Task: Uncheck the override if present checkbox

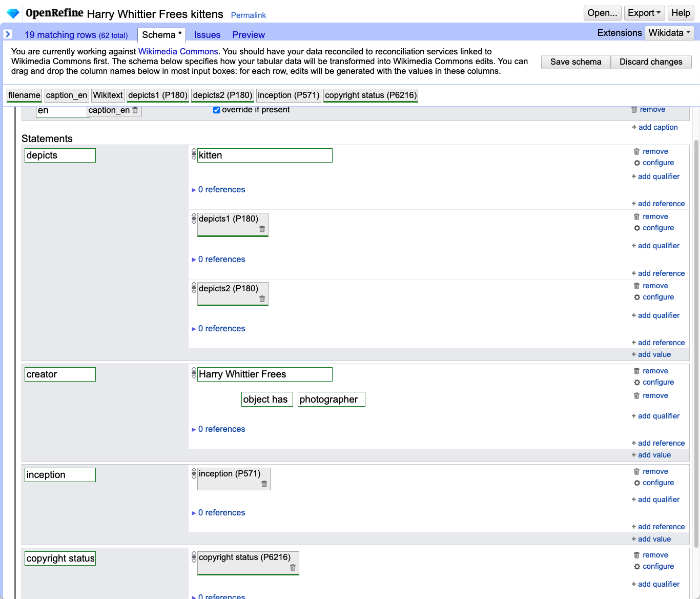Action: tap(216, 110)
